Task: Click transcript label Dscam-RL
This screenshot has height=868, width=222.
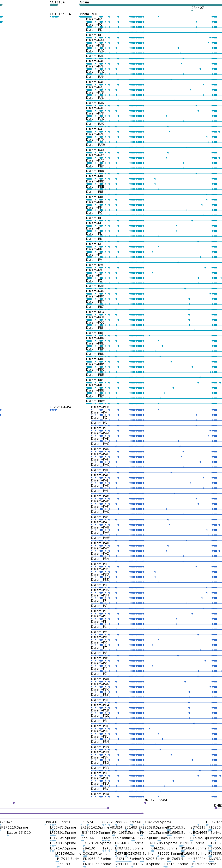Action: (94, 233)
